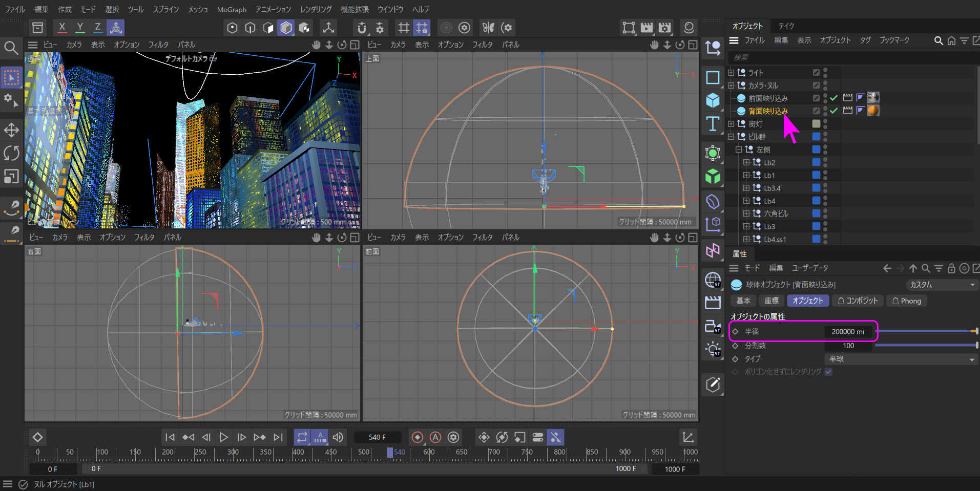Toggle sound playback speaker icon
Image resolution: width=980 pixels, height=491 pixels.
[338, 437]
